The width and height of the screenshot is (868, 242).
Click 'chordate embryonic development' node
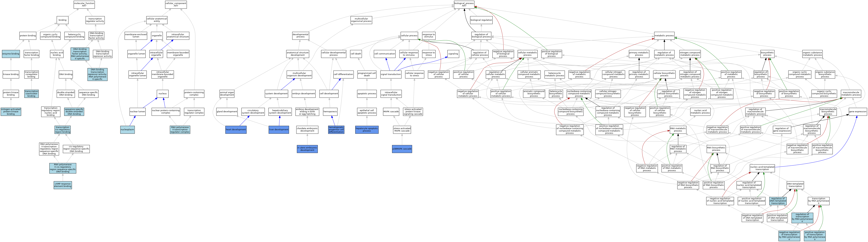[307, 130]
